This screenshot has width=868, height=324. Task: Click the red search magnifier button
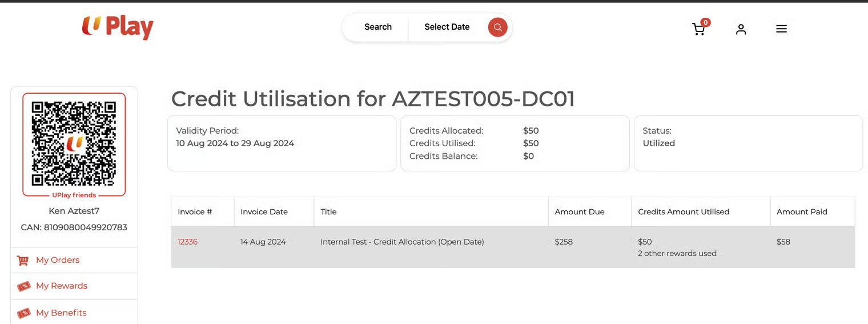497,27
